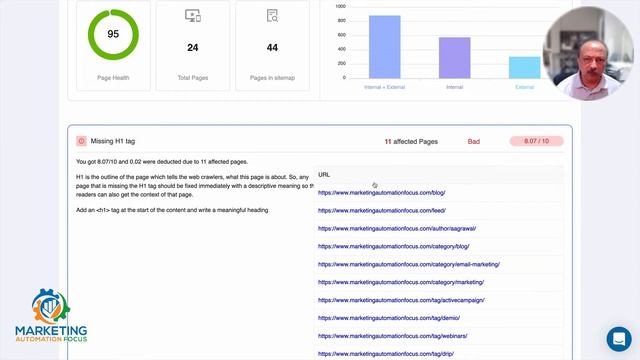Viewport: 640px width, 360px height.
Task: Click the Marketing Automation Focus logo
Action: click(x=51, y=315)
